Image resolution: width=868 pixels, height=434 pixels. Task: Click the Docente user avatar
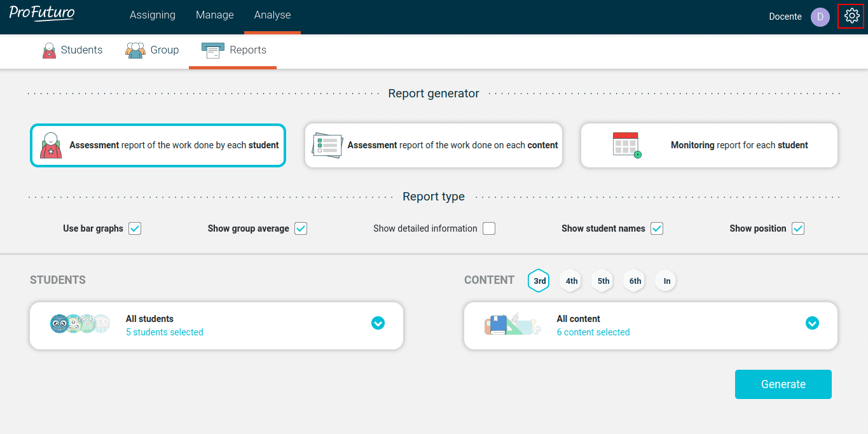coord(820,17)
